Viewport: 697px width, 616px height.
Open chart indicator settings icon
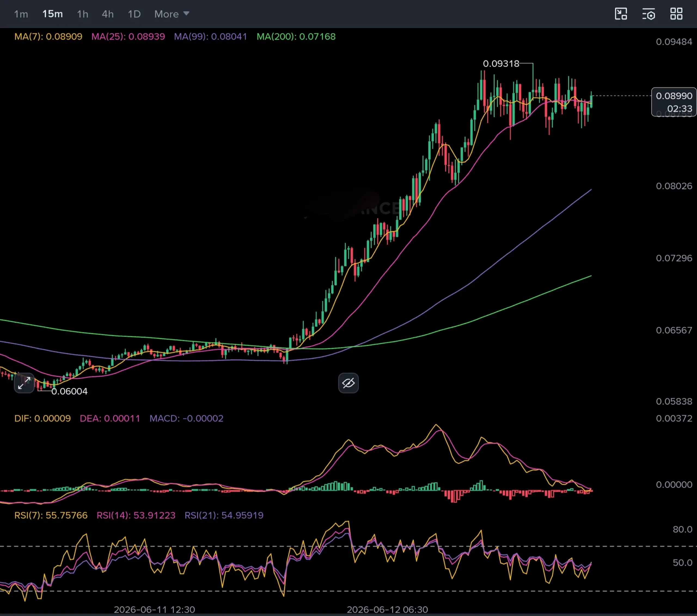coord(649,14)
